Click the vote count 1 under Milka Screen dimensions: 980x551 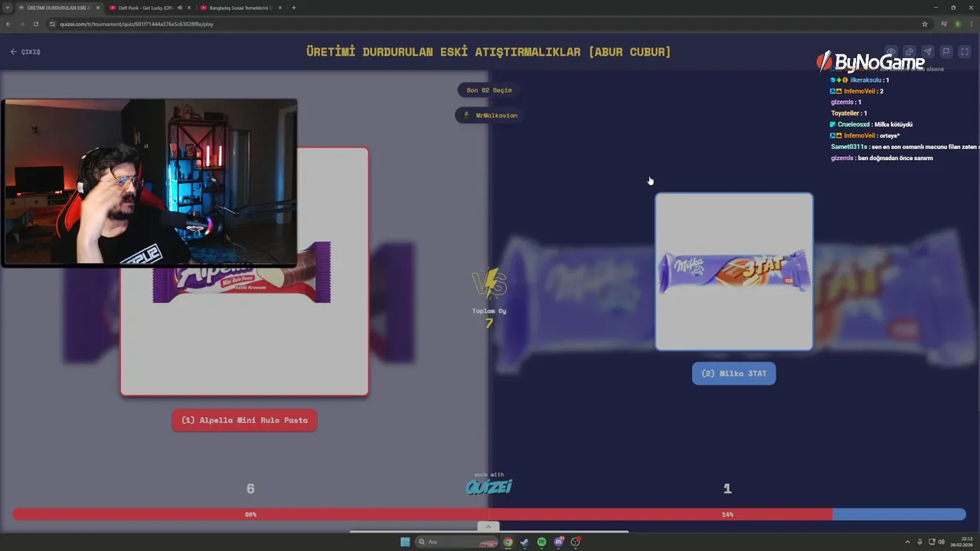tap(727, 488)
